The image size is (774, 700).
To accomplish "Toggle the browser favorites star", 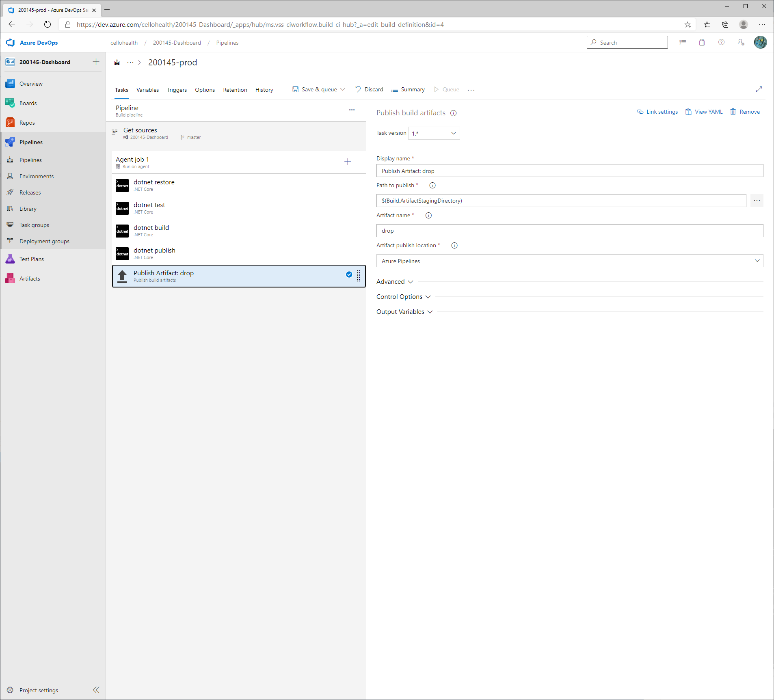I will 688,24.
